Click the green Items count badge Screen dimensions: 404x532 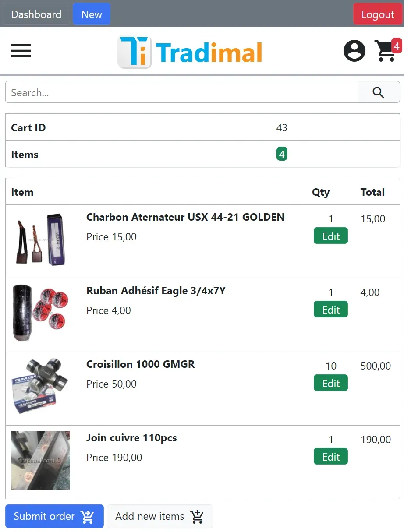282,154
